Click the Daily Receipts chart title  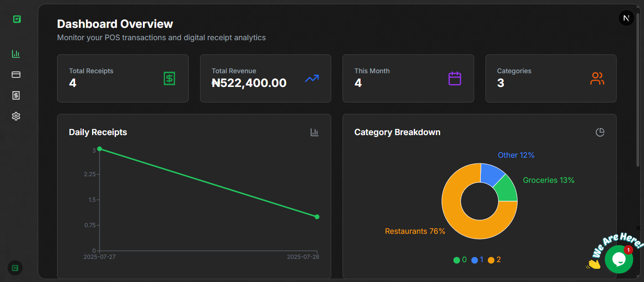[x=98, y=132]
